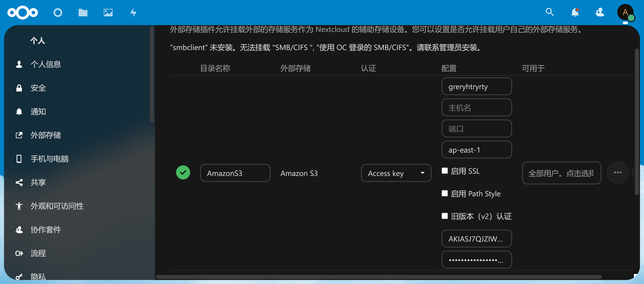The width and height of the screenshot is (644, 284).
Task: Tick the 旧版本 (v2) 认证 checkbox
Action: point(445,216)
